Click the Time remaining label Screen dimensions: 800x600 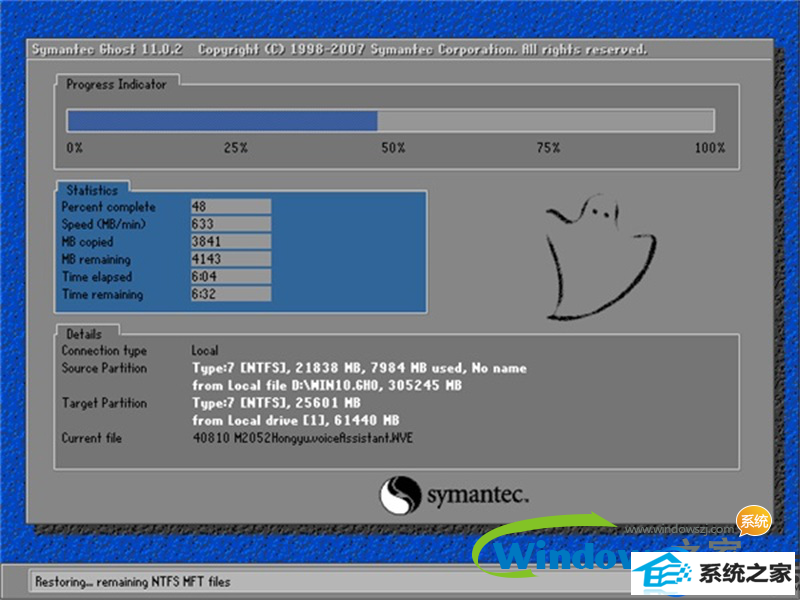click(103, 294)
